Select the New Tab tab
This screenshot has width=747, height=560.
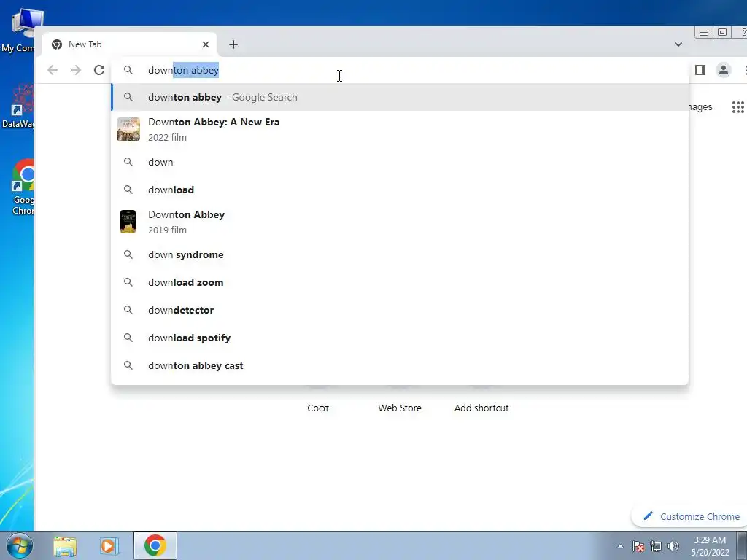pos(129,44)
